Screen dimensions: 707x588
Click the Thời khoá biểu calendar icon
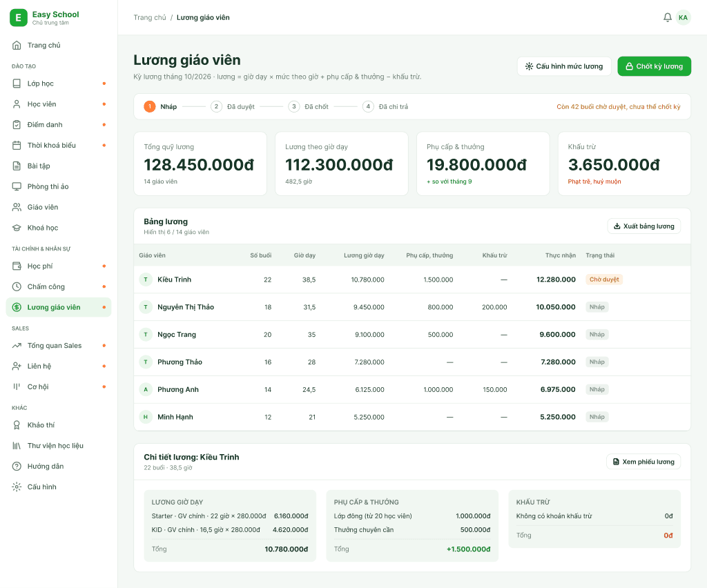point(17,145)
